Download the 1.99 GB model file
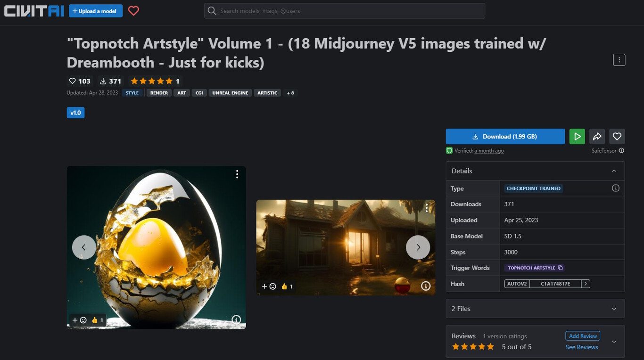644x360 pixels. pos(505,137)
